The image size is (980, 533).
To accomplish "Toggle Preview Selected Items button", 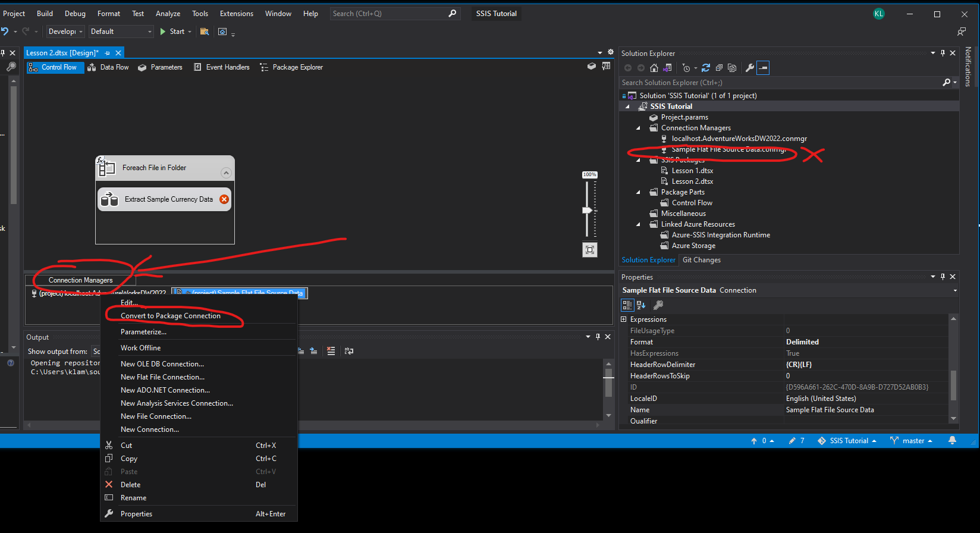I will 763,68.
